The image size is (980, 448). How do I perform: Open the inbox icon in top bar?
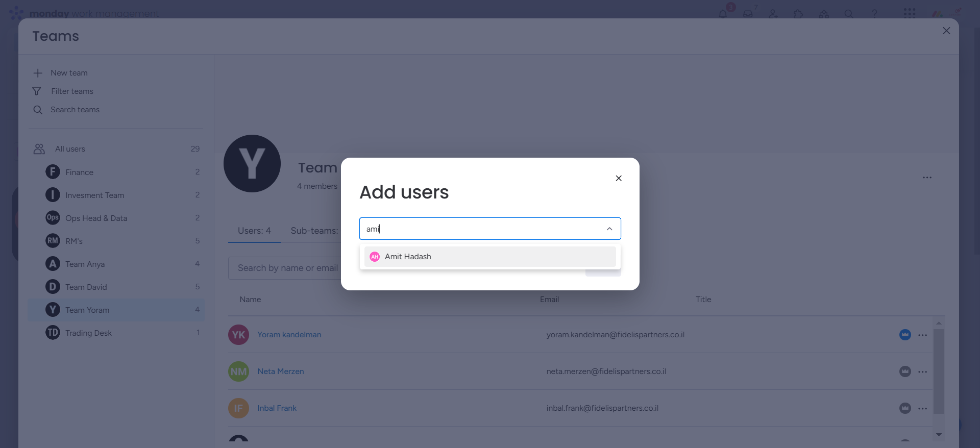coord(748,14)
